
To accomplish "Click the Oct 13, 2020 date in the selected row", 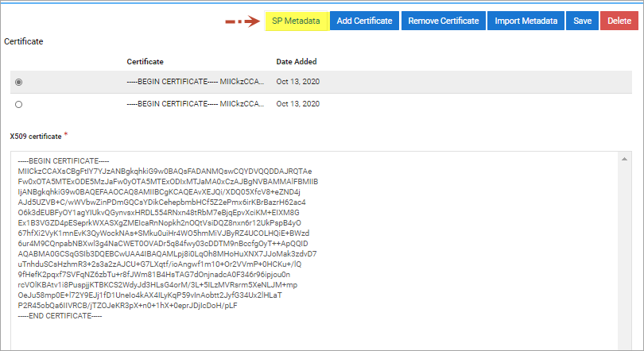I will pyautogui.click(x=297, y=82).
